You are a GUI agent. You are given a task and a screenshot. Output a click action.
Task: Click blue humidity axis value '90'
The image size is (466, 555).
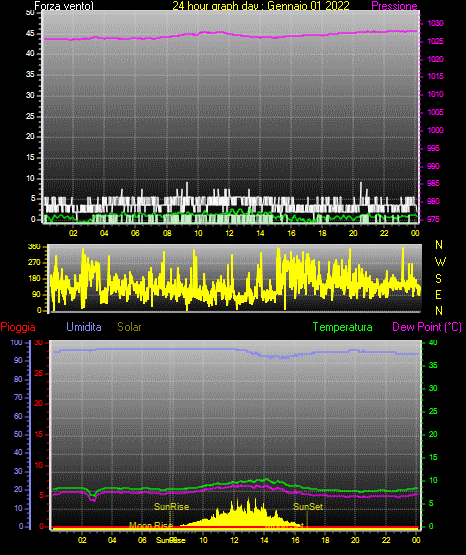pos(18,360)
